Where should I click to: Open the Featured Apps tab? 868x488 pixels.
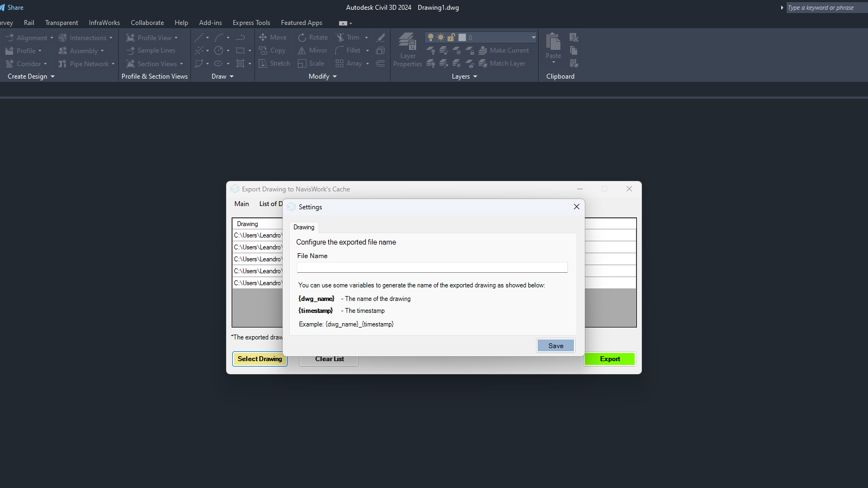tap(302, 23)
